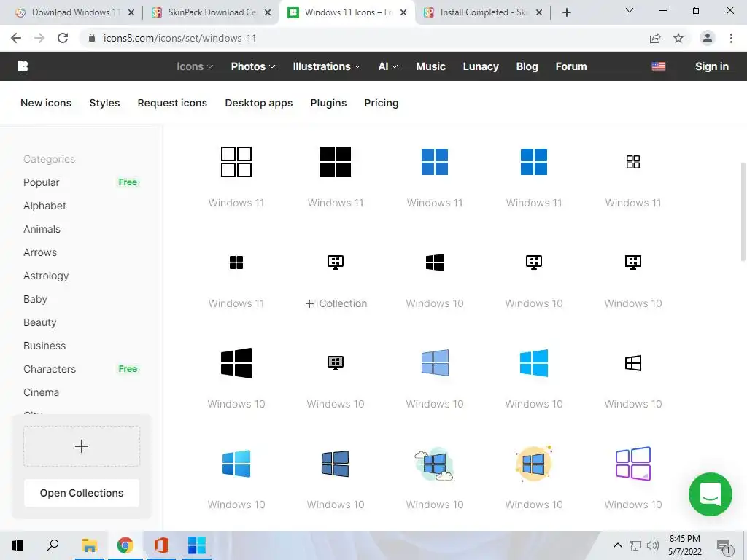
Task: Expand the Photos dropdown menu
Action: tap(253, 66)
